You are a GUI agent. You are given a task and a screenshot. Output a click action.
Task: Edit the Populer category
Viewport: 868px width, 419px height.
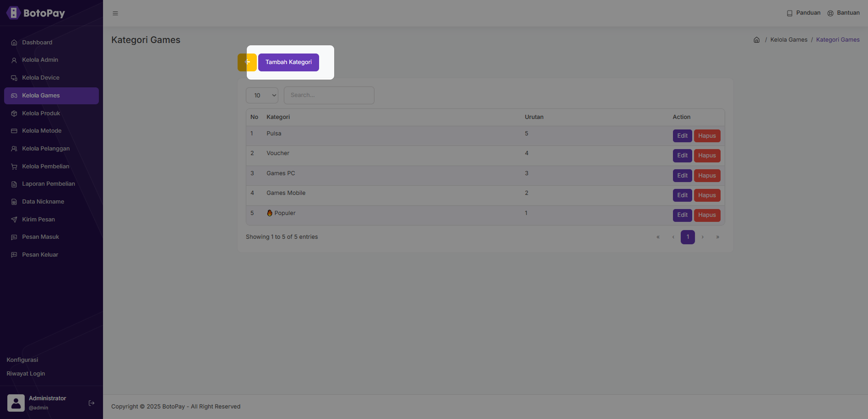click(x=682, y=215)
